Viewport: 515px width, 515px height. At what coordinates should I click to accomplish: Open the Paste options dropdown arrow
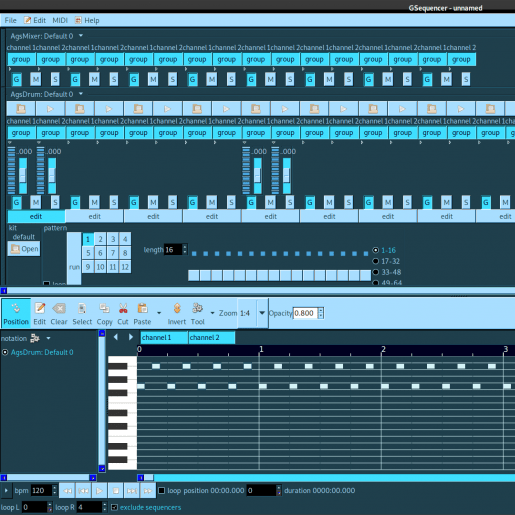tap(159, 313)
